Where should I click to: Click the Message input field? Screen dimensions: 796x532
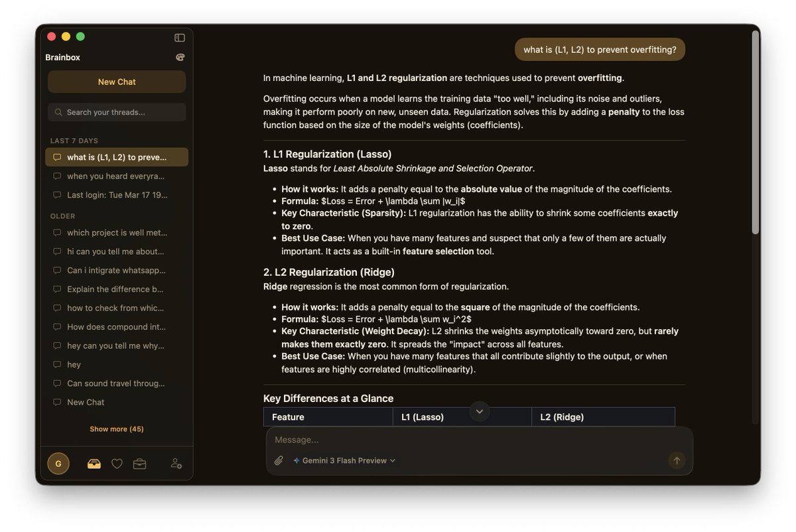tap(479, 440)
